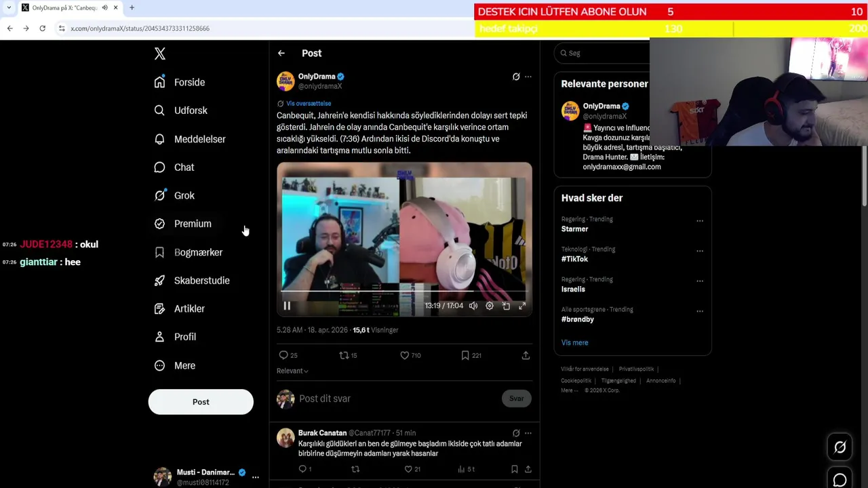This screenshot has height=488, width=868.
Task: Open more options for #TikTok trend
Action: pyautogui.click(x=699, y=251)
